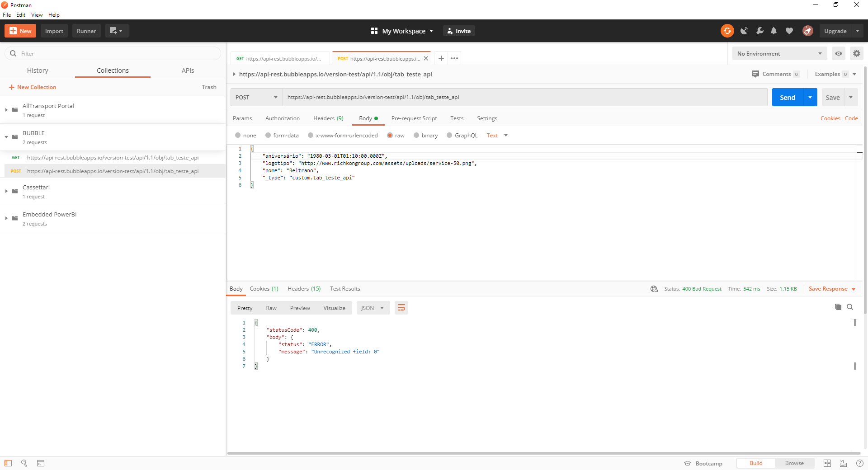Open the Save button dropdown arrow
Viewport: 868px width, 470px height.
coord(851,97)
